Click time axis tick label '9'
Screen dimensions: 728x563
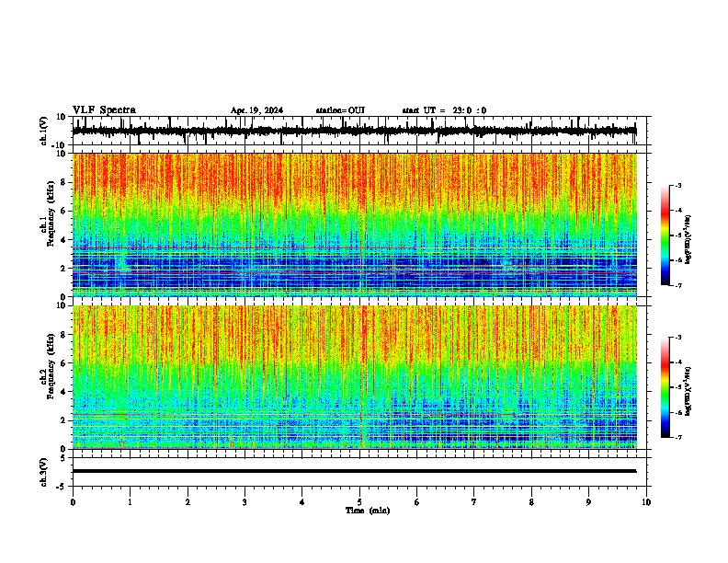point(588,502)
